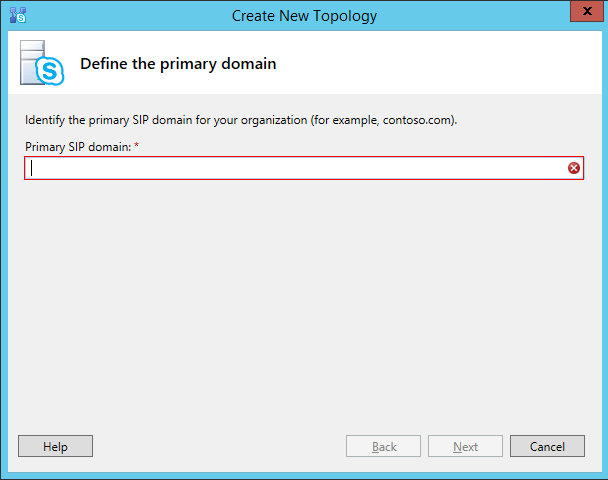
Task: Click the Next button
Action: click(x=465, y=447)
